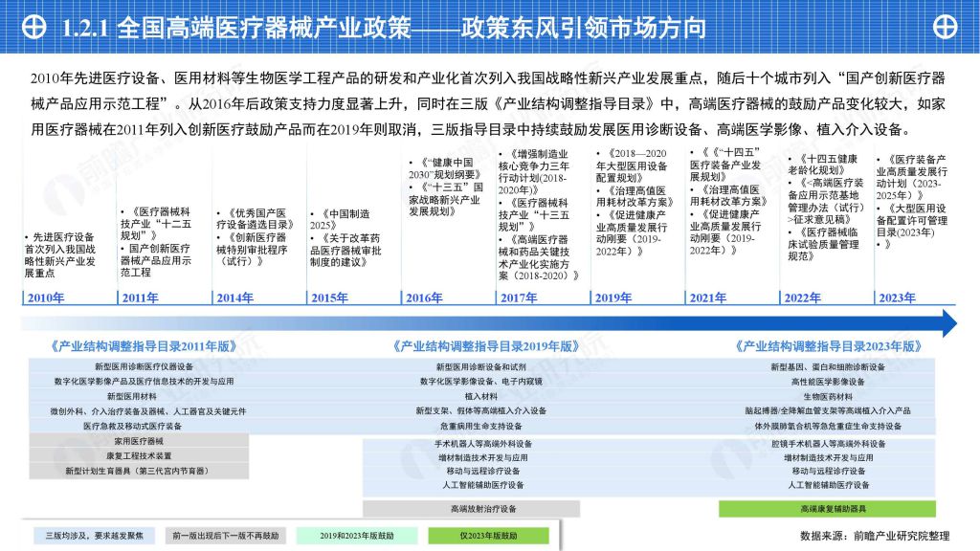This screenshot has width=980, height=551.
Task: Select the gray row '高端放射治疗设备'
Action: 471,509
